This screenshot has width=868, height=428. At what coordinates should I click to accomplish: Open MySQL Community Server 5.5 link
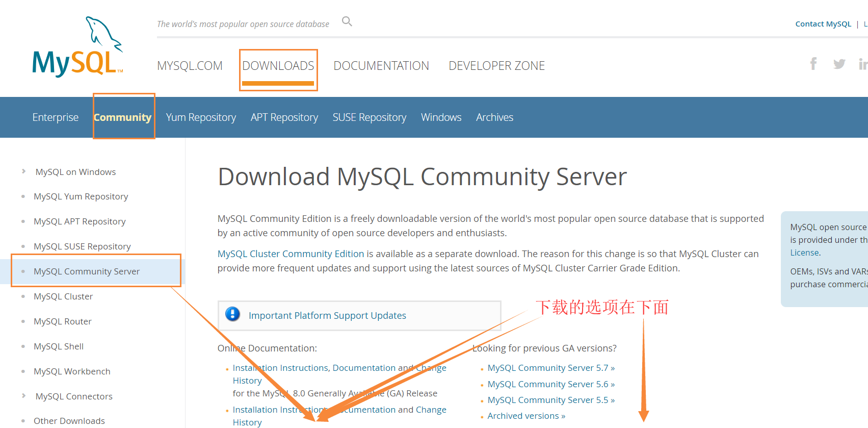[551, 400]
